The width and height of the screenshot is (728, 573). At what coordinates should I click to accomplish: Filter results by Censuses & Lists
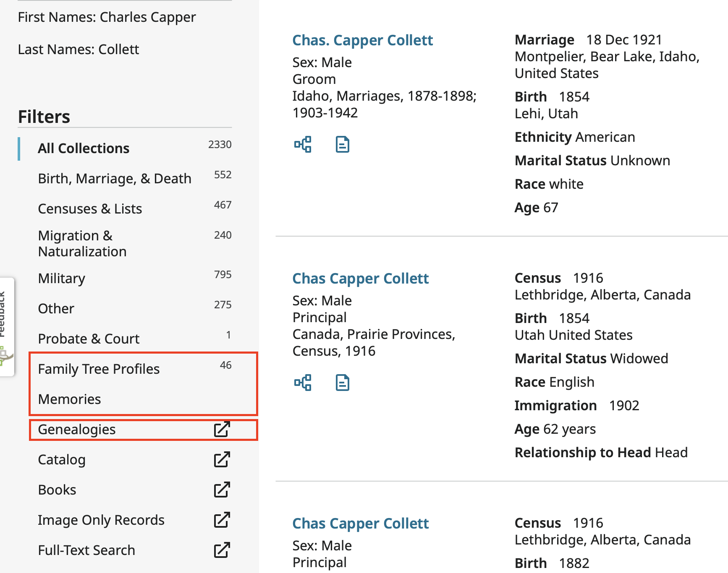pyautogui.click(x=90, y=209)
